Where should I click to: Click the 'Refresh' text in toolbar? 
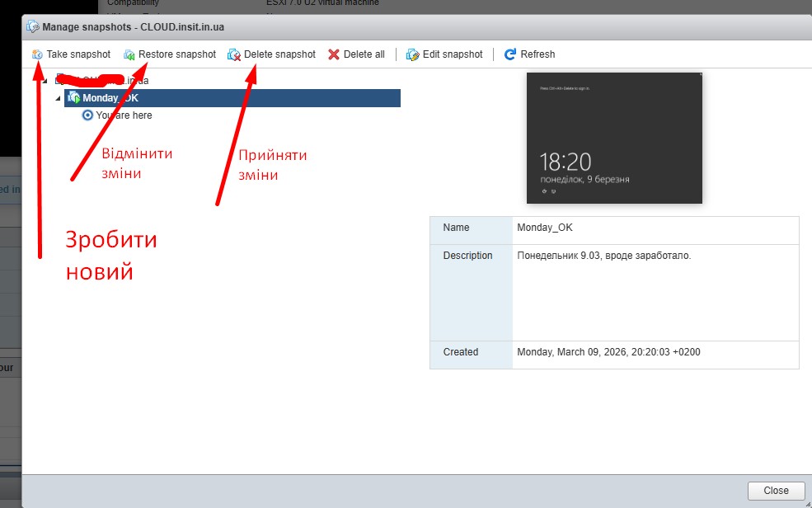(537, 54)
